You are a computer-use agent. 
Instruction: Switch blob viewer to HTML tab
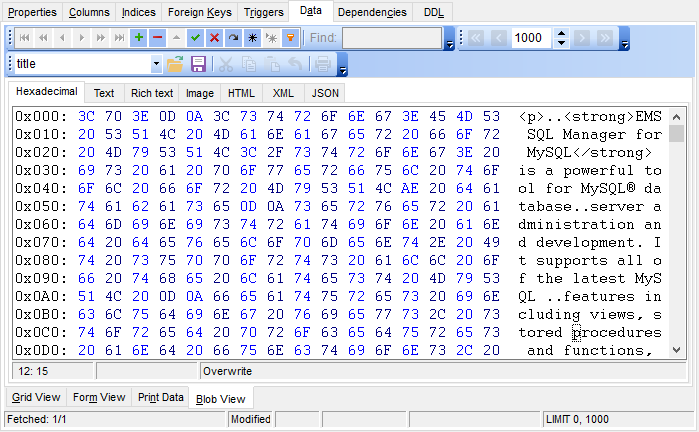pyautogui.click(x=241, y=93)
